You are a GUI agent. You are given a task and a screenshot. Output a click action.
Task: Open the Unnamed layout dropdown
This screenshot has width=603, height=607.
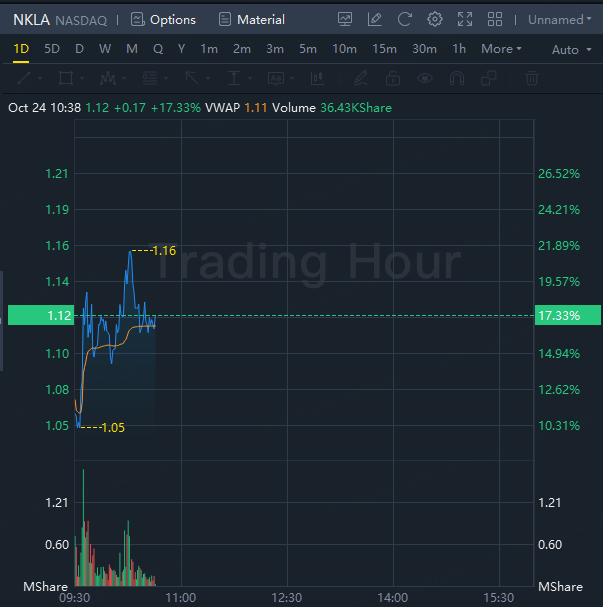[x=560, y=19]
